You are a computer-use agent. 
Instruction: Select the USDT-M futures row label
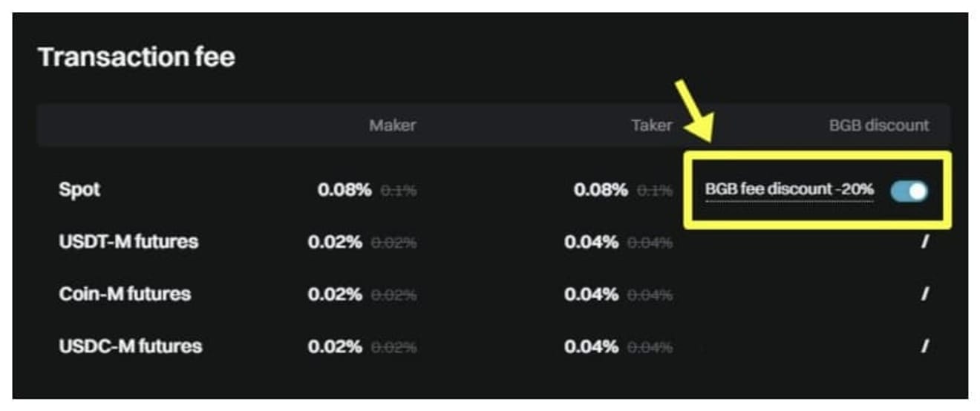coord(128,242)
